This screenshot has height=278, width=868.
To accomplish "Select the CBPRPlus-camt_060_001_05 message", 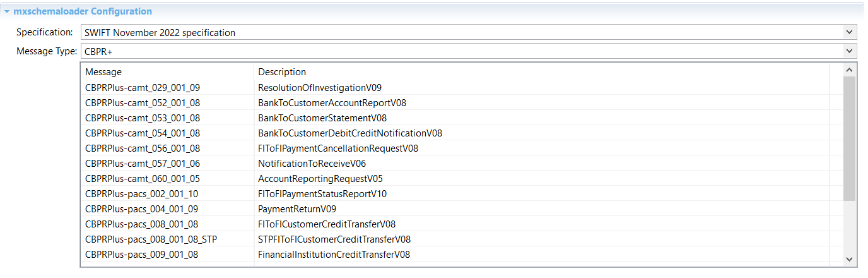I will [143, 178].
